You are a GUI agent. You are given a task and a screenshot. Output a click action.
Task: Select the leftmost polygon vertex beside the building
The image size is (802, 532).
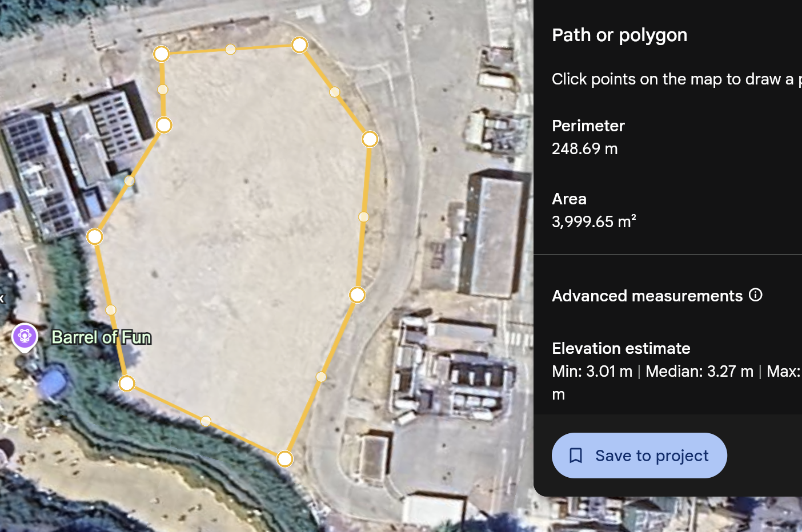pyautogui.click(x=95, y=236)
